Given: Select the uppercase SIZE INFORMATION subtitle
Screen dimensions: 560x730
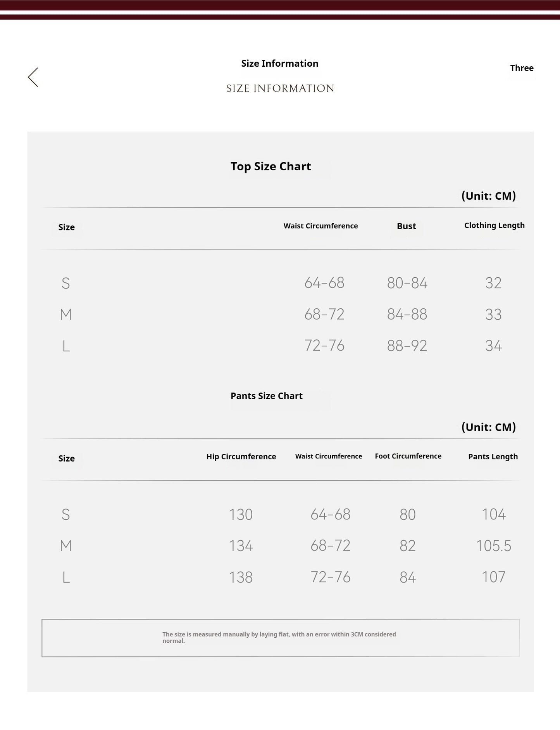Looking at the screenshot, I should [280, 88].
